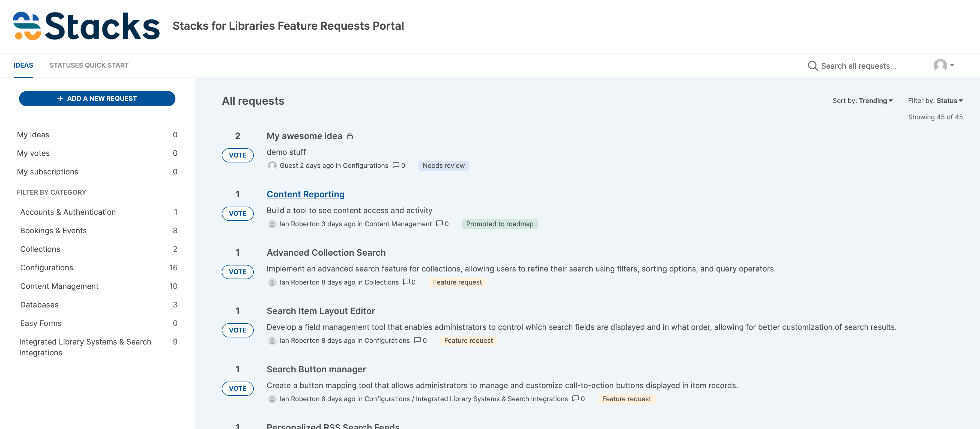The height and width of the screenshot is (429, 980).
Task: Click the portal title heading text
Action: click(x=288, y=26)
